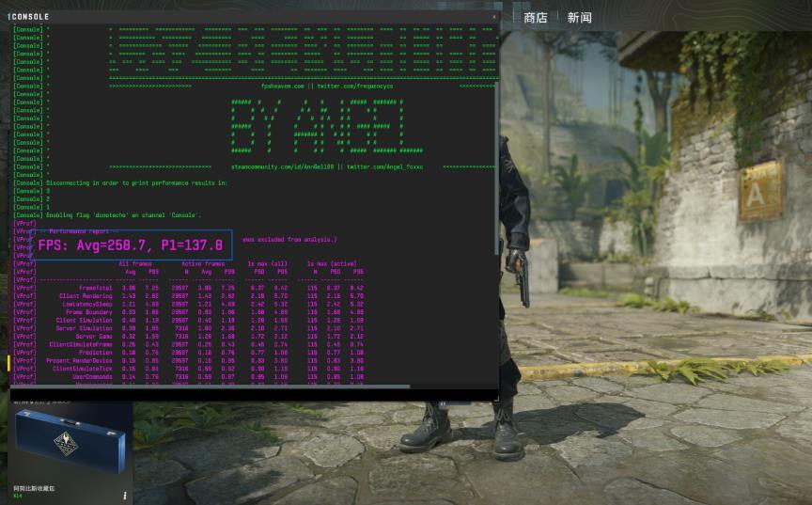Click the 'All frames' column header
Screen dimensions: 812x505
pyautogui.click(x=135, y=263)
